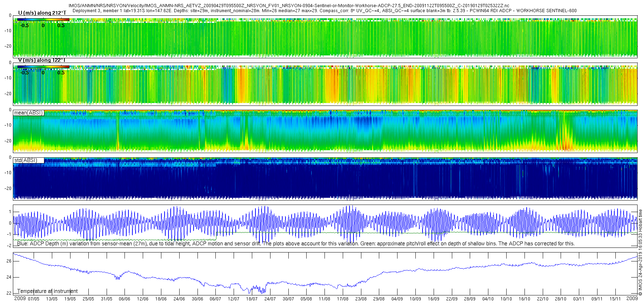Click the '04/09' date tick label
644x304 pixels.
point(397,299)
